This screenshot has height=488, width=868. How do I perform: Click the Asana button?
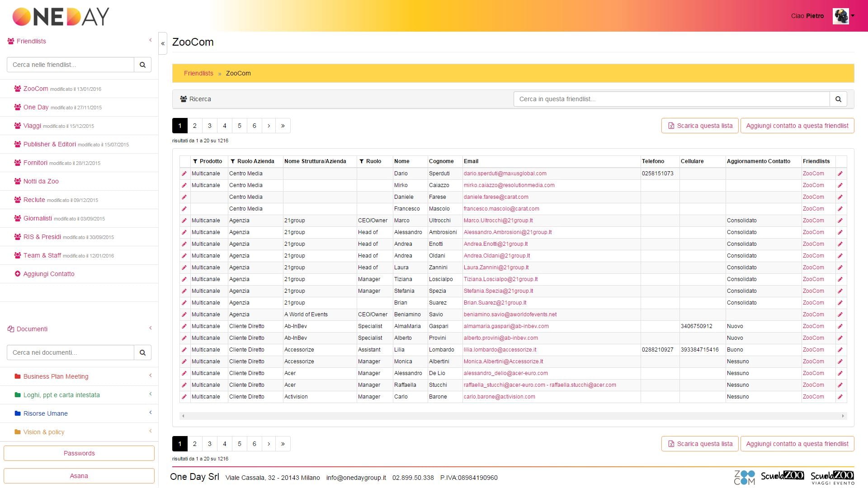pyautogui.click(x=79, y=476)
